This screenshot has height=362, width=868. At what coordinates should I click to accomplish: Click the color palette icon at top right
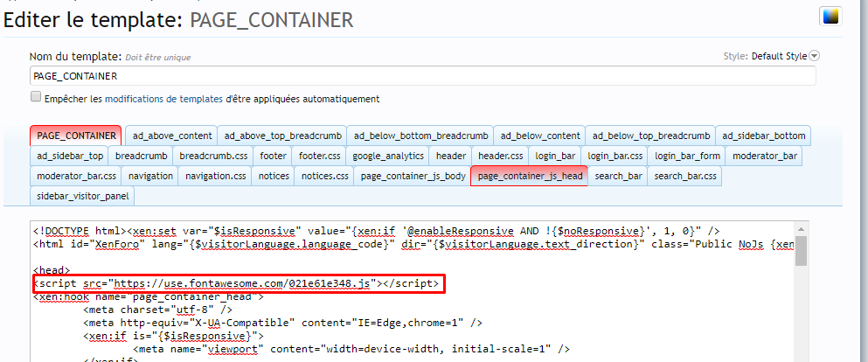click(x=830, y=17)
